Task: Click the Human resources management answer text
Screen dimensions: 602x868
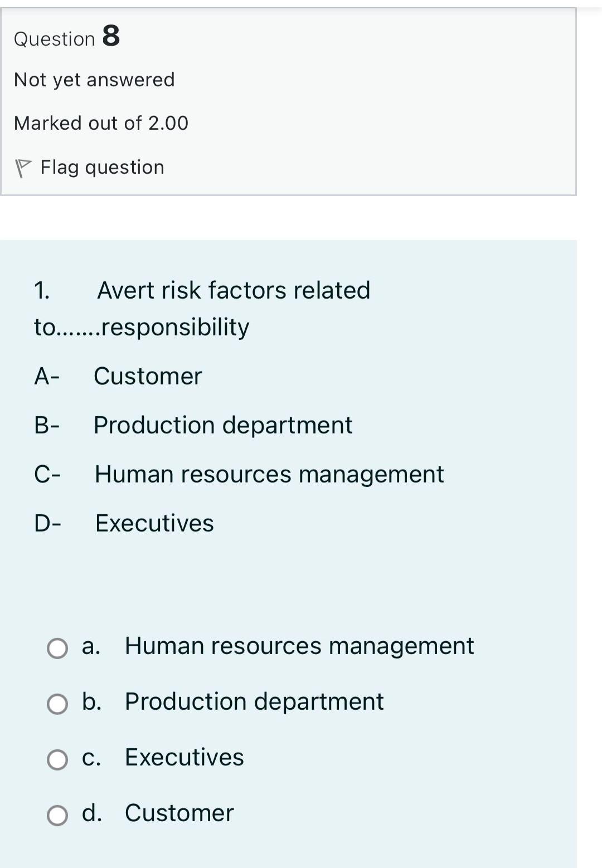Action: coord(299,646)
